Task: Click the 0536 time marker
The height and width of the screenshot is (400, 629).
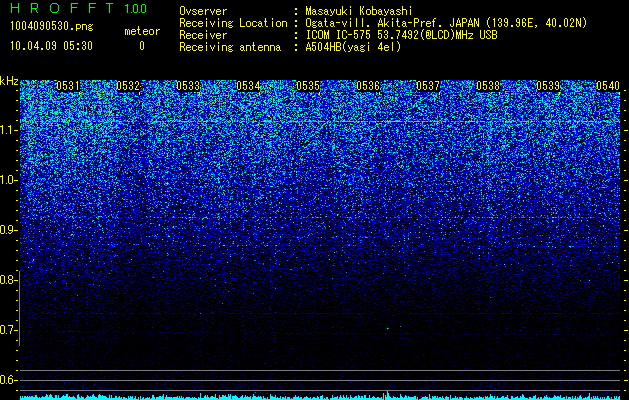Action: [368, 86]
